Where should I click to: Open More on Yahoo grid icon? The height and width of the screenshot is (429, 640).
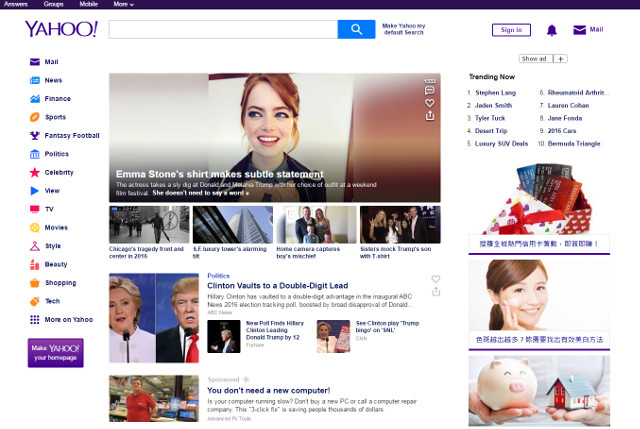click(35, 320)
